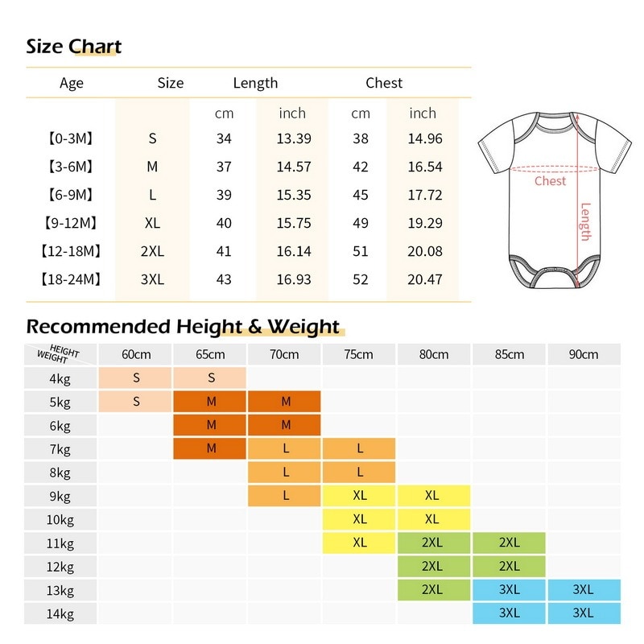Click the Age column header
The height and width of the screenshot is (644, 644).
72,83
